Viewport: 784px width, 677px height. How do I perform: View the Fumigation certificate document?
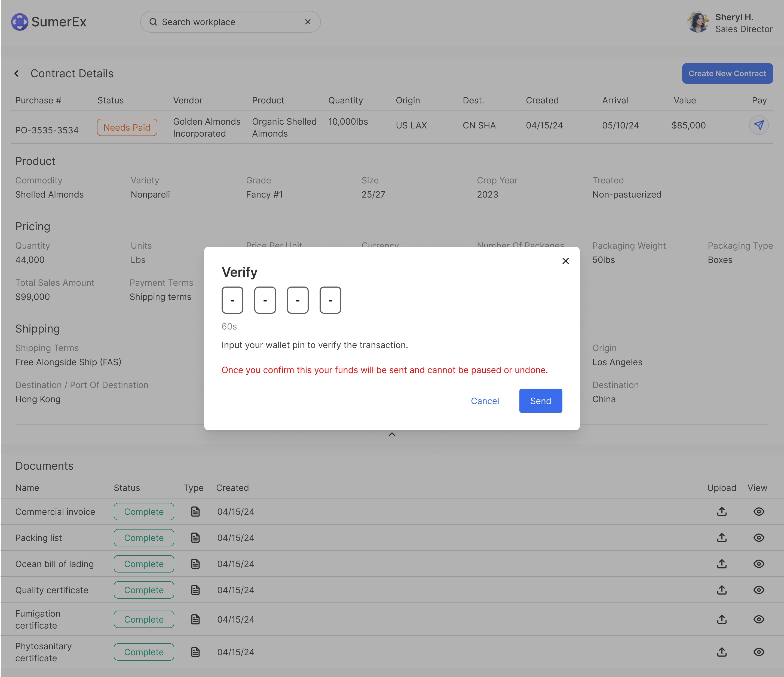[759, 620]
